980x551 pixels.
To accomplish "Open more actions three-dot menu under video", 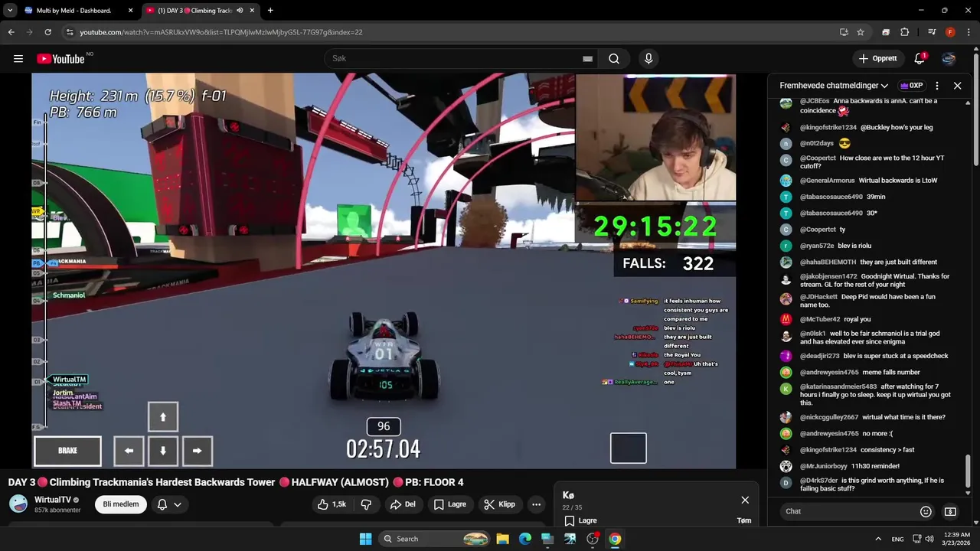I will point(536,504).
